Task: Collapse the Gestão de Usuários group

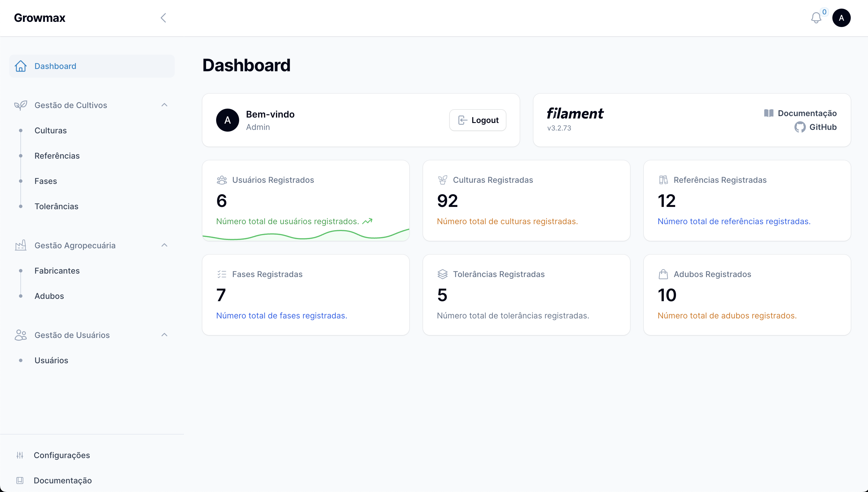Action: tap(164, 335)
